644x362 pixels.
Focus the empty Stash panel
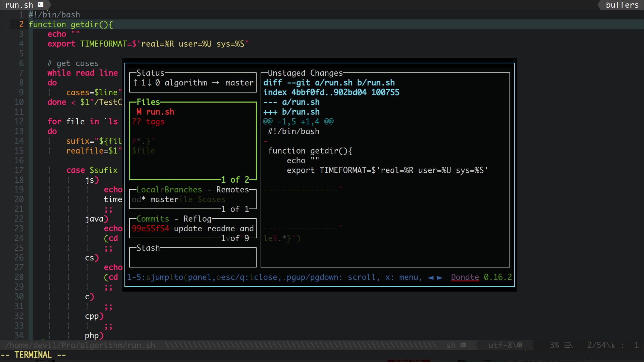click(x=193, y=258)
